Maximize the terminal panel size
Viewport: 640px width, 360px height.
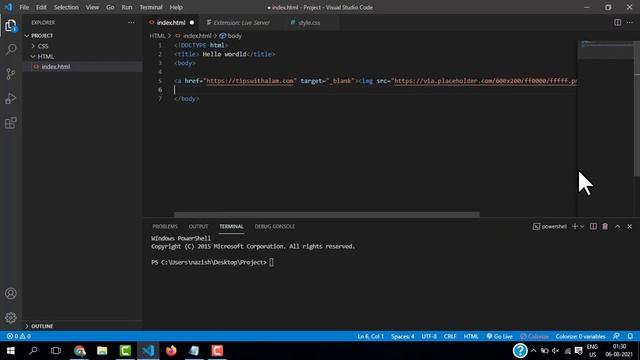[617, 226]
